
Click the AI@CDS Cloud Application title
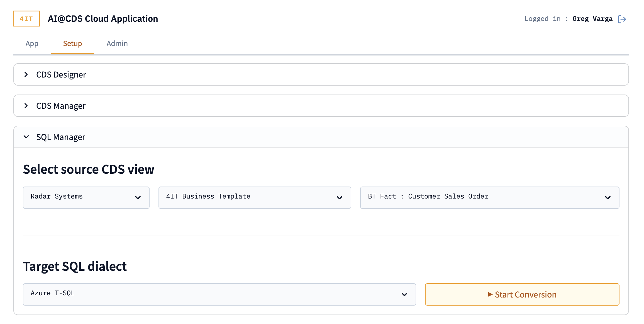tap(103, 19)
